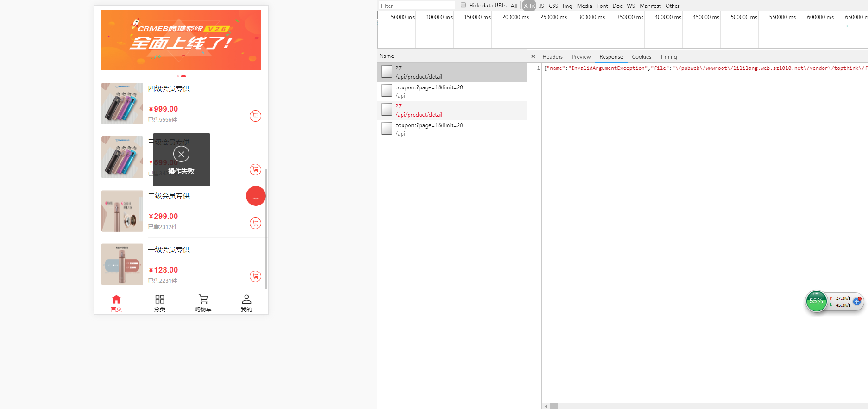Open the CRMEB V2.6 banner
The height and width of the screenshot is (409, 868).
pyautogui.click(x=181, y=40)
